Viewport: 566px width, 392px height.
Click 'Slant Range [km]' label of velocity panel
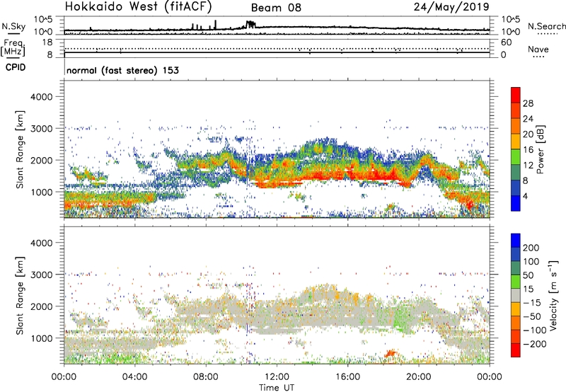coord(20,296)
